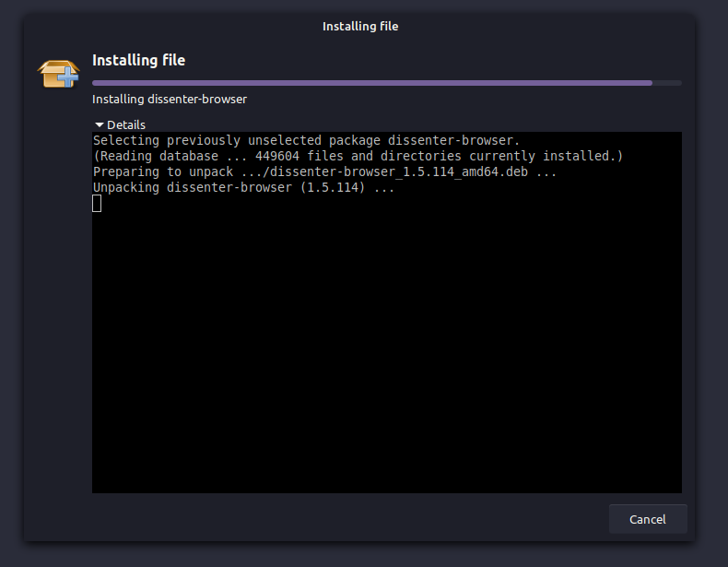Screen dimensions: 728x567
Task: Click the 'Installing dissenter-browser' status label
Action: click(170, 100)
